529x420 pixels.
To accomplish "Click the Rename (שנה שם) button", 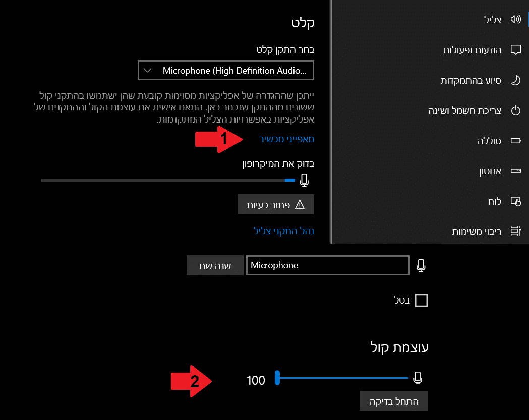I will click(x=215, y=265).
